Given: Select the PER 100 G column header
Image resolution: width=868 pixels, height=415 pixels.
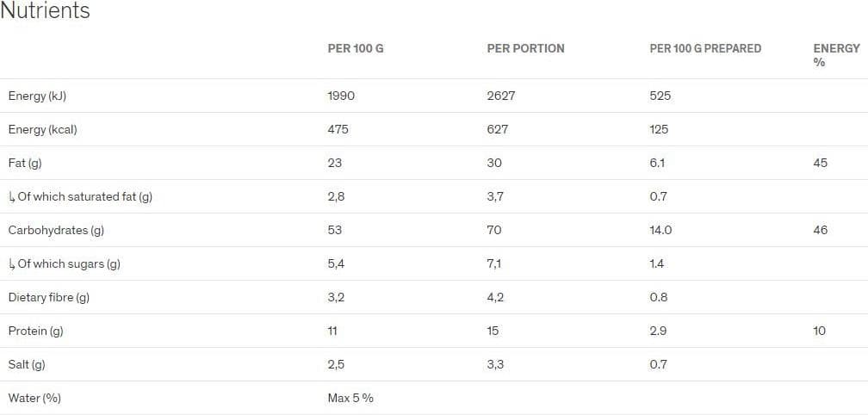Looking at the screenshot, I should [x=356, y=49].
